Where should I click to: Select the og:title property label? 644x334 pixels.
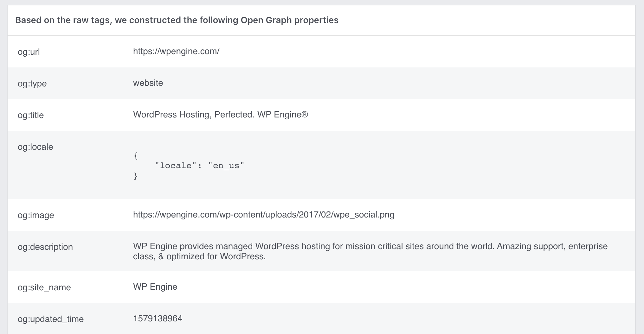coord(31,115)
